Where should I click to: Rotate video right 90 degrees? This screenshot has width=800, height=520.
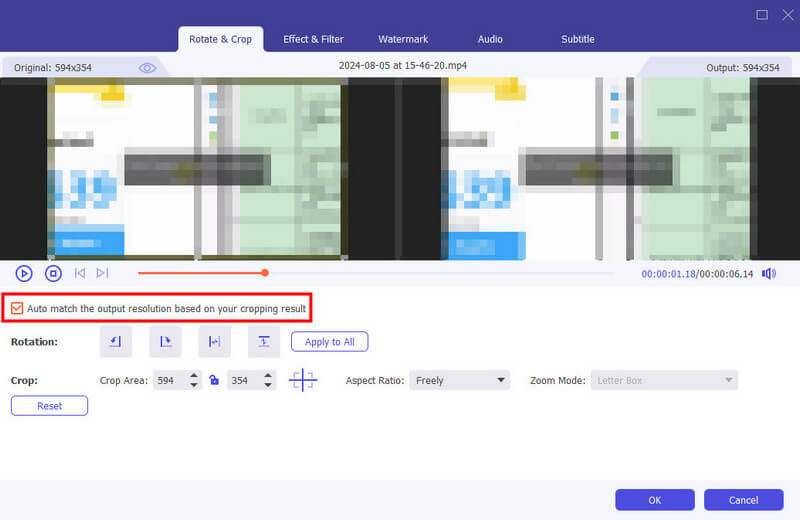tap(165, 342)
